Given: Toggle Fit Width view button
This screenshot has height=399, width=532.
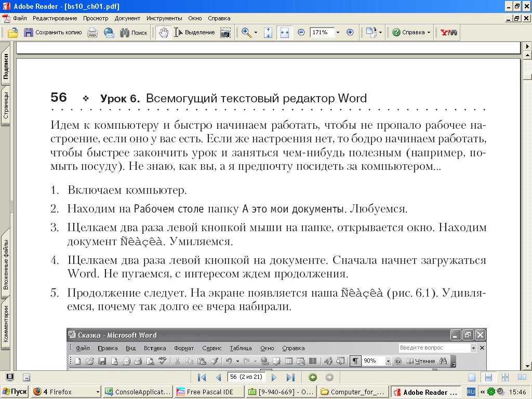Looking at the screenshot, I should coord(284,33).
